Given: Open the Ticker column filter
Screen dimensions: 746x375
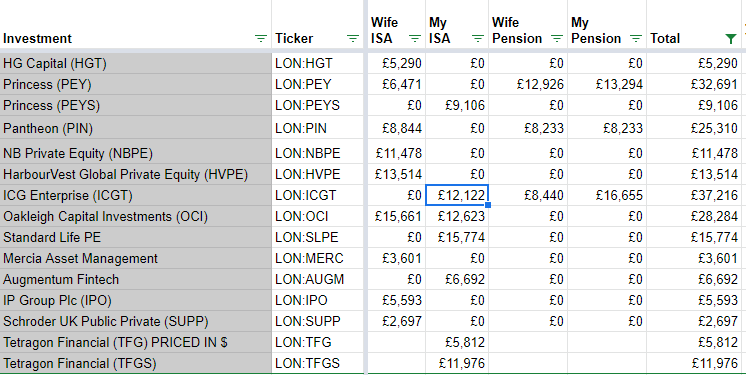Looking at the screenshot, I should point(353,39).
